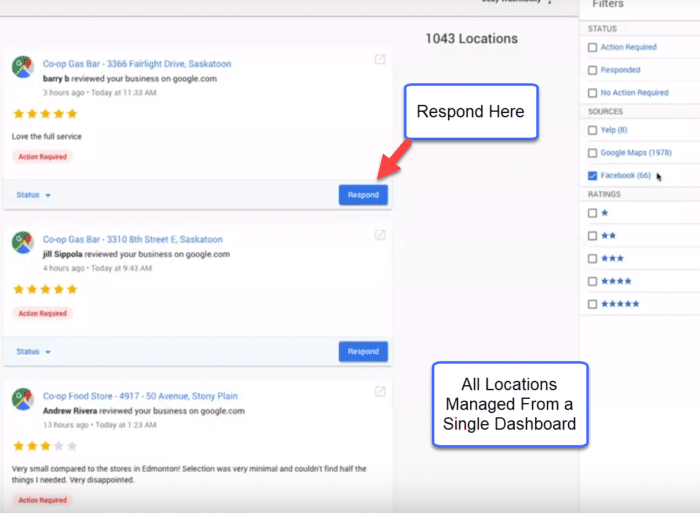Respond to jill Sippola's review

point(363,352)
